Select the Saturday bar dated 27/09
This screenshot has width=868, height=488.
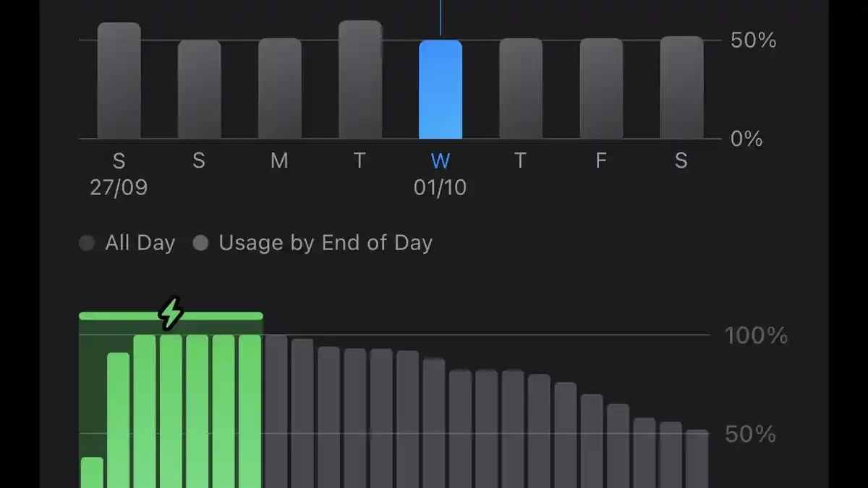[119, 80]
